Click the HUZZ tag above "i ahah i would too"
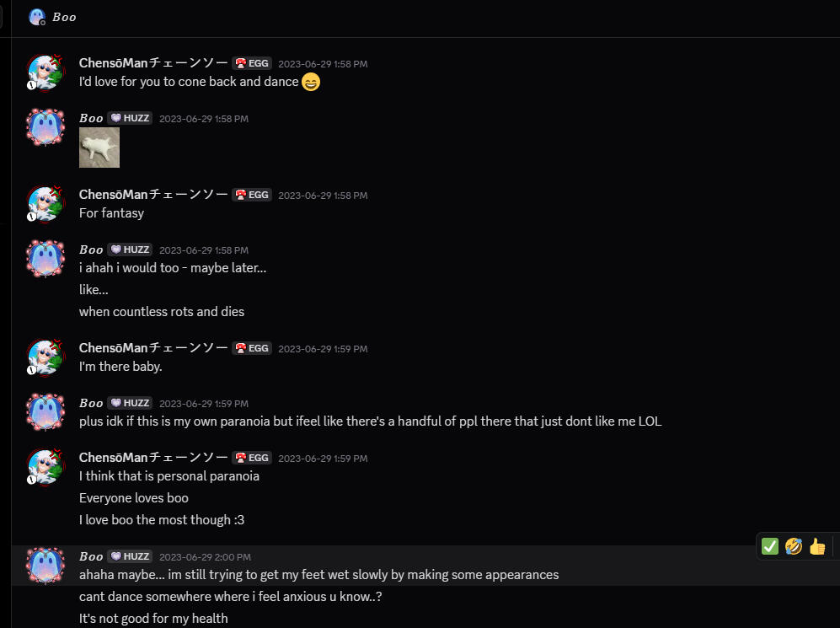The image size is (840, 628). 131,250
